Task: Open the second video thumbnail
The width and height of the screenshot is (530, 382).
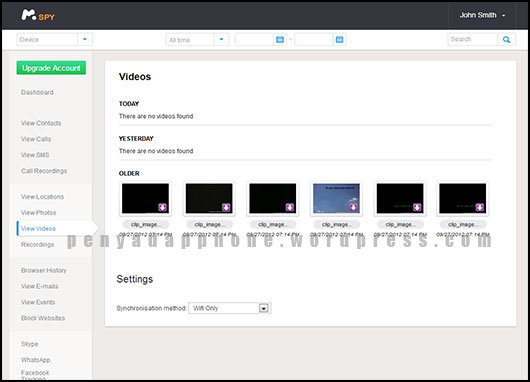Action: [209, 198]
